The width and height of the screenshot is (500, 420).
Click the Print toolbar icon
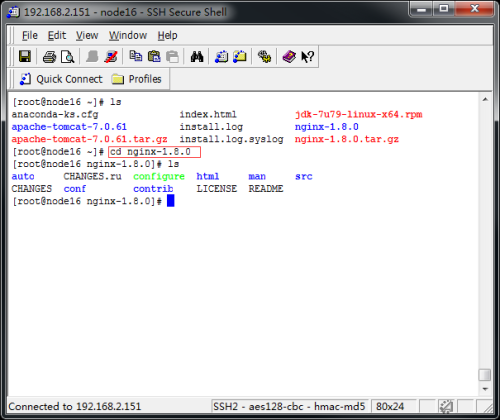point(49,57)
